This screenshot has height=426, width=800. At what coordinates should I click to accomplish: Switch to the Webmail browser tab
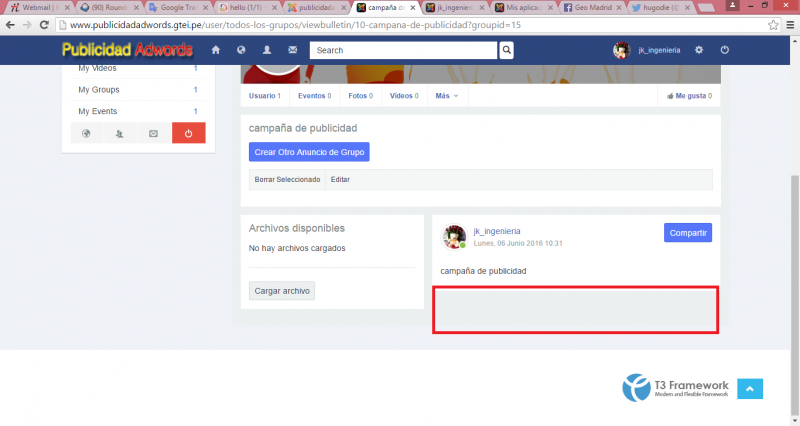[39, 8]
